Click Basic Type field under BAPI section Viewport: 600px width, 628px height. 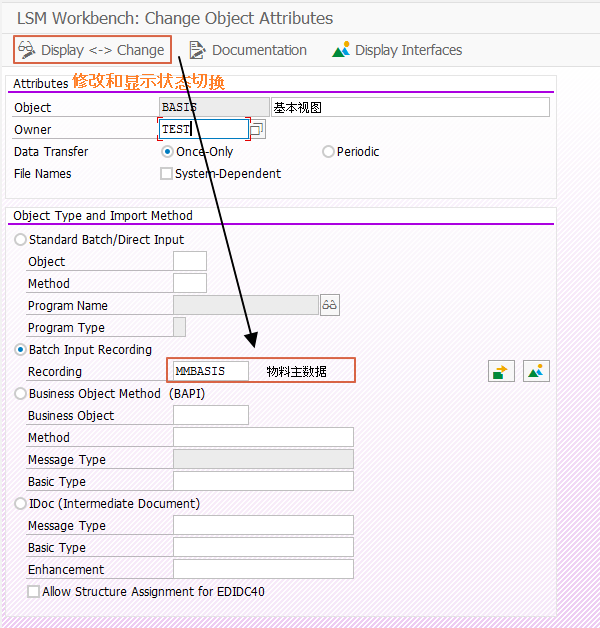pyautogui.click(x=263, y=481)
